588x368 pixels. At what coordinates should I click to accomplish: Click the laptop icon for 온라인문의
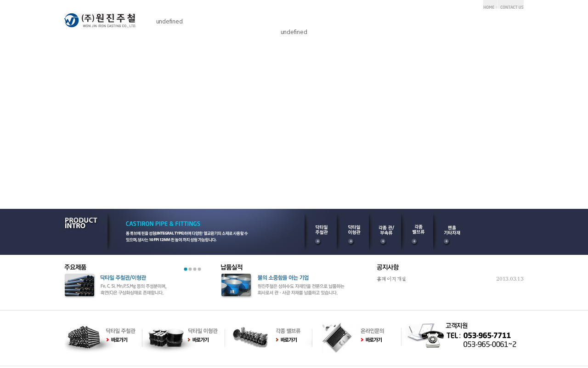(x=337, y=338)
